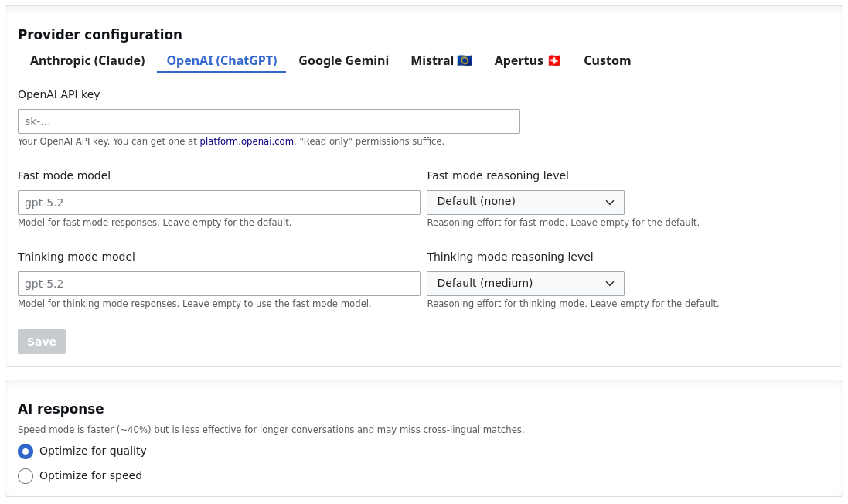Click 'Reasoning effort for fast mode' help text
848x504 pixels.
563,223
